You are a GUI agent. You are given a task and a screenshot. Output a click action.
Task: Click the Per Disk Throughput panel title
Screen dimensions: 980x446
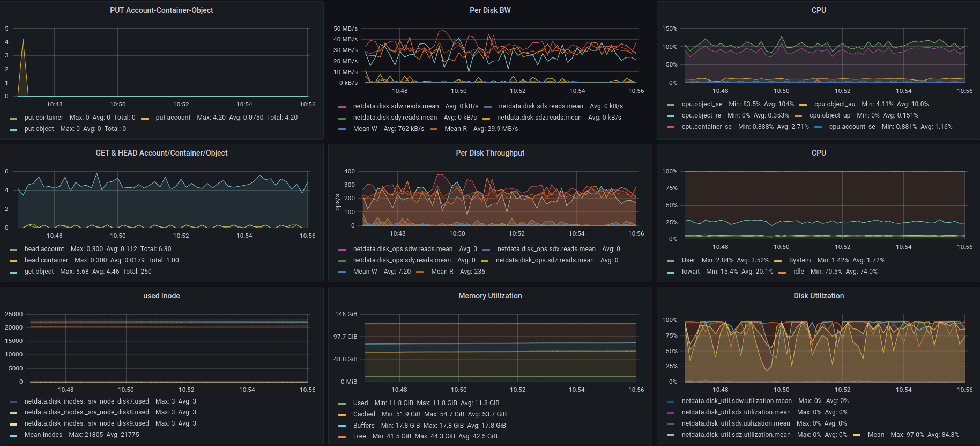click(x=490, y=153)
